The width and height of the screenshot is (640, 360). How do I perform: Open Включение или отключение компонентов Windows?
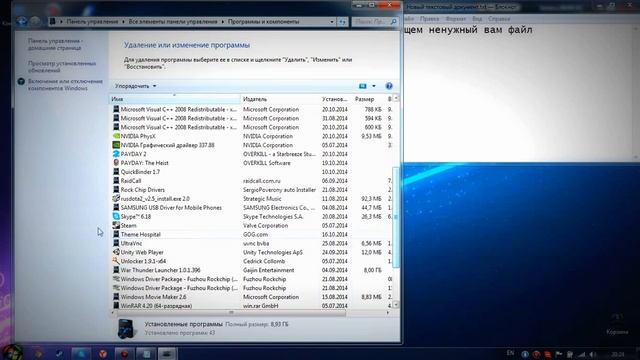coord(65,84)
